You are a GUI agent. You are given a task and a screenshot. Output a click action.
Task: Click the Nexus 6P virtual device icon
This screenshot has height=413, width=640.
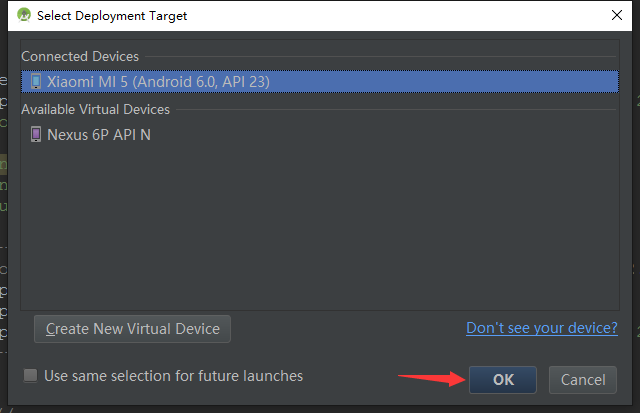point(36,134)
